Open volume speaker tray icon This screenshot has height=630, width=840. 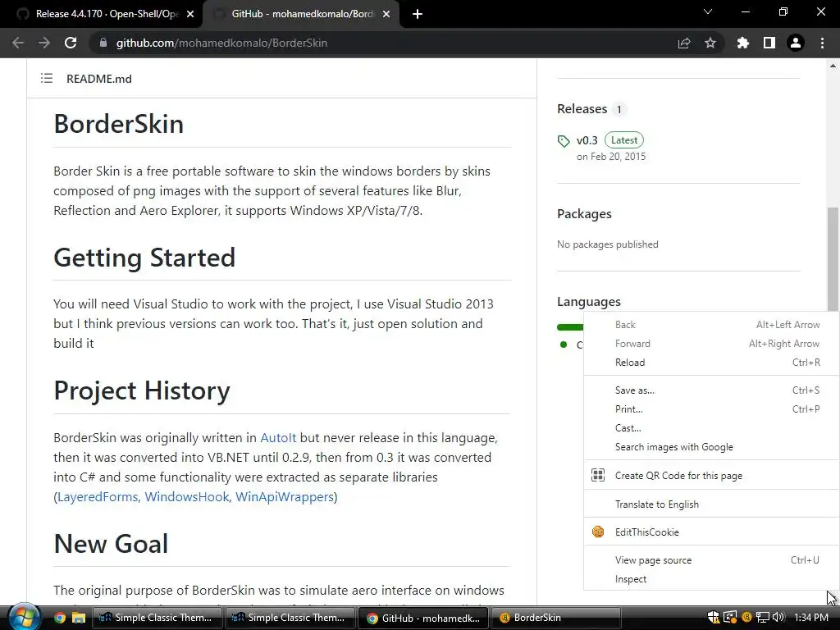[778, 618]
